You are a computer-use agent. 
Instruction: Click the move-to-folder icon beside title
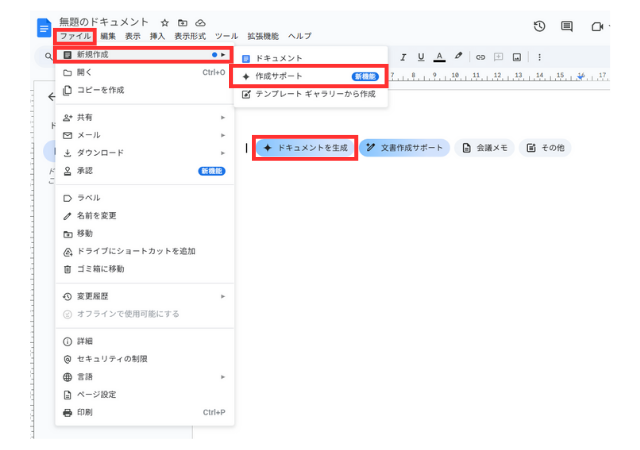pos(182,22)
